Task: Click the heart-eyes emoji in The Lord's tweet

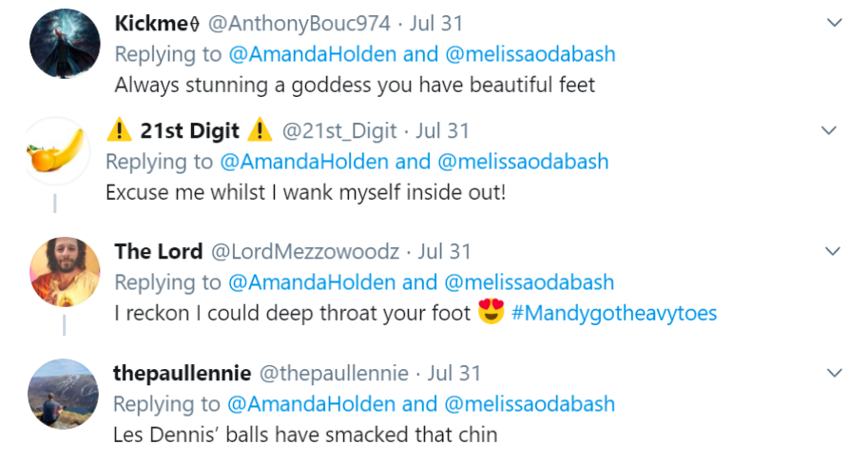Action: [x=491, y=312]
